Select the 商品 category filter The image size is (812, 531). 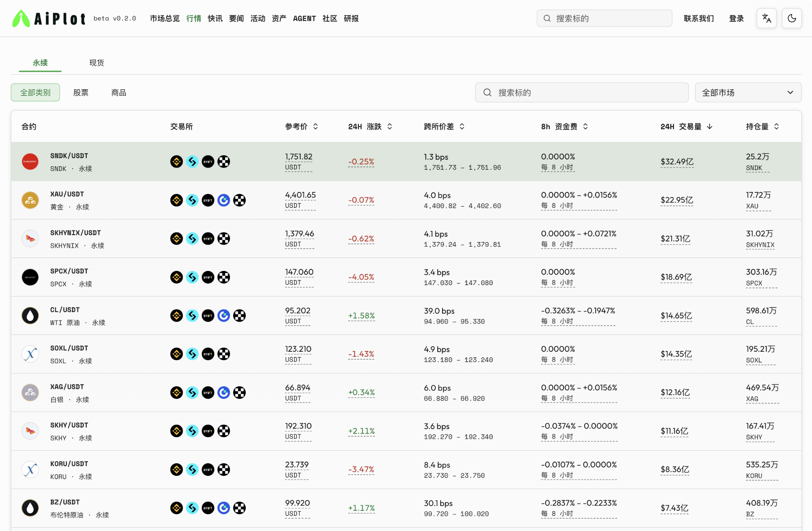119,92
